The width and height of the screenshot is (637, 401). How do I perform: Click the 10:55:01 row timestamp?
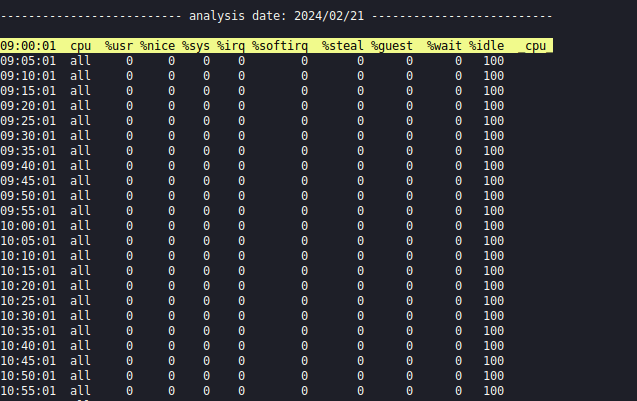point(28,390)
